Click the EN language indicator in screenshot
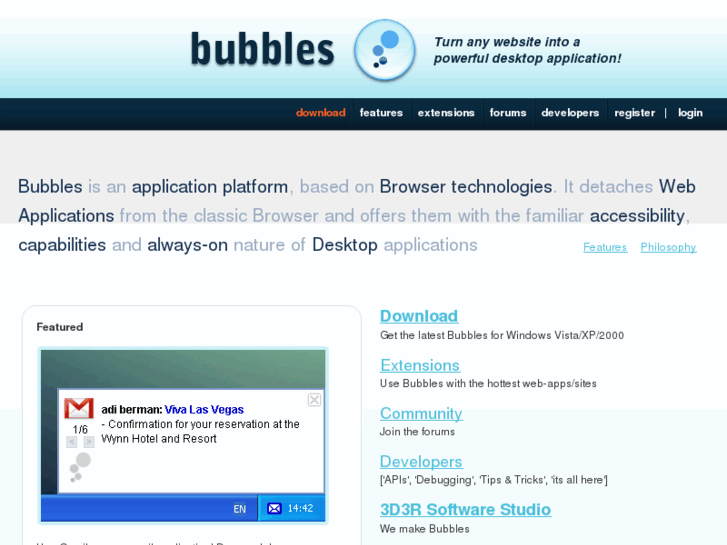Viewport: 727px width, 545px height. pos(239,509)
